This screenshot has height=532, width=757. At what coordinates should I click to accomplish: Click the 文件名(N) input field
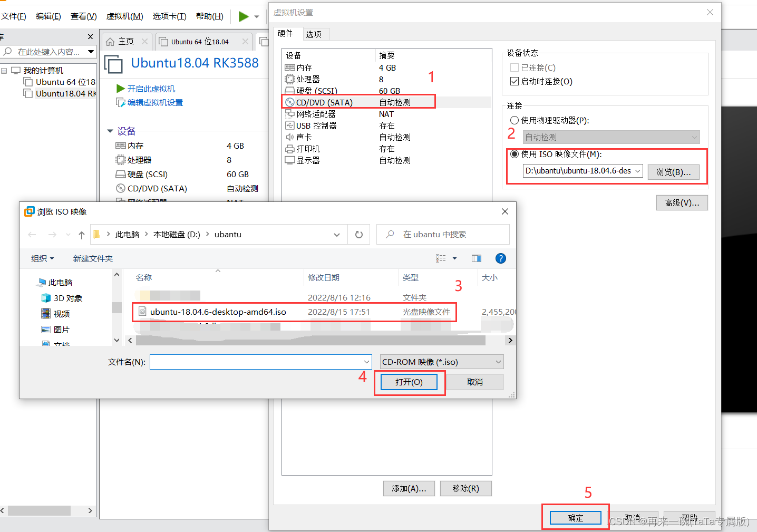[261, 362]
